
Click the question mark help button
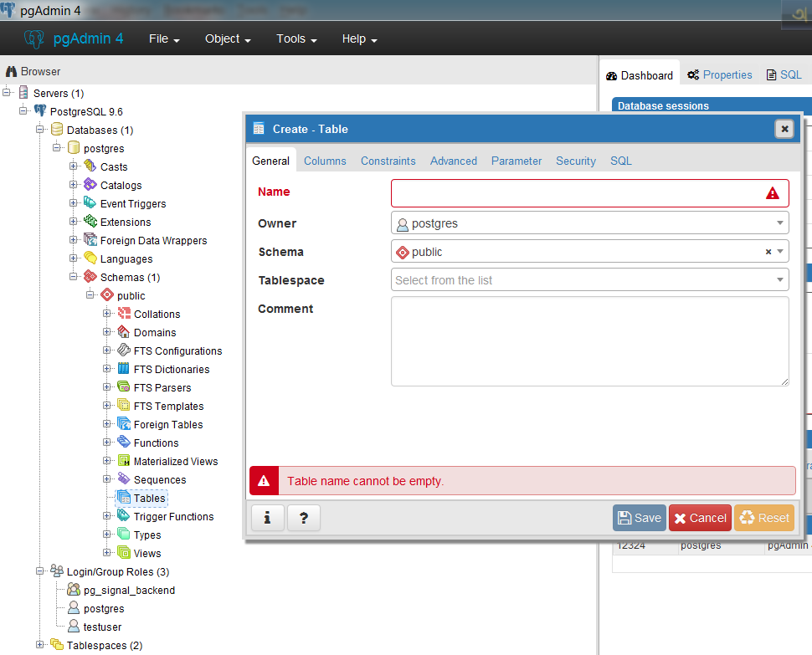[304, 518]
